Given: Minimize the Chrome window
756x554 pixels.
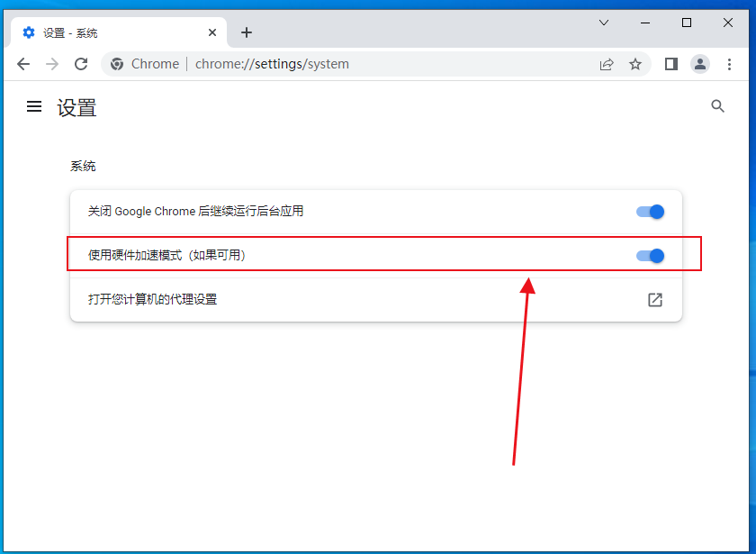Looking at the screenshot, I should click(645, 23).
